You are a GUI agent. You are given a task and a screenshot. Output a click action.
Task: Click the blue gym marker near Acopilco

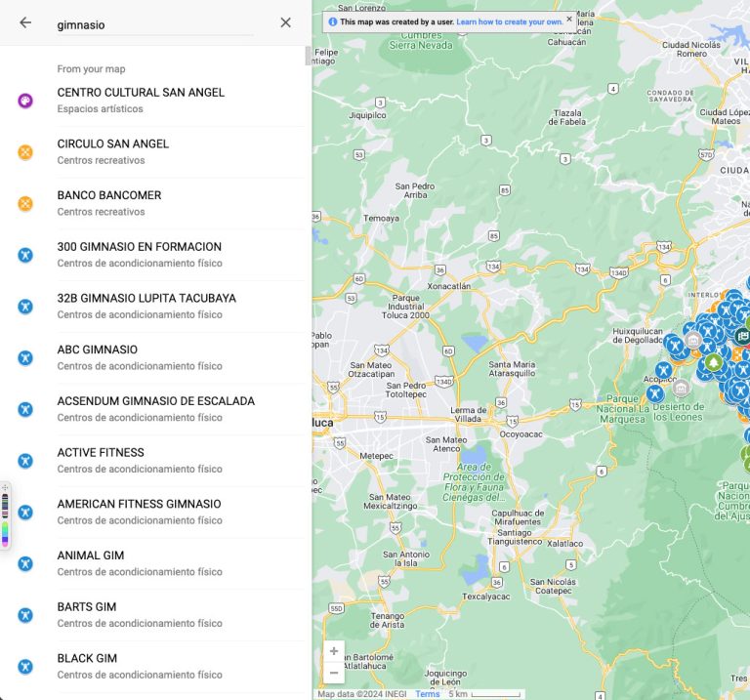[663, 370]
